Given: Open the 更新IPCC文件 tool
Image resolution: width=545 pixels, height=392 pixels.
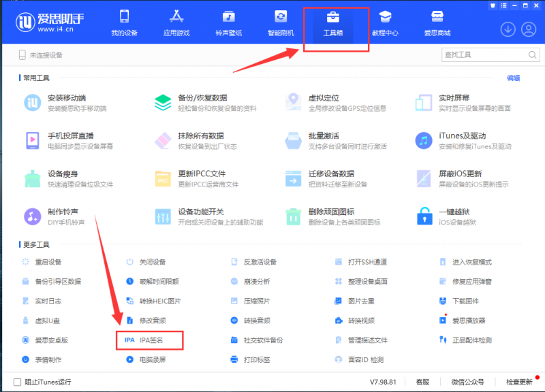Looking at the screenshot, I should tap(197, 178).
